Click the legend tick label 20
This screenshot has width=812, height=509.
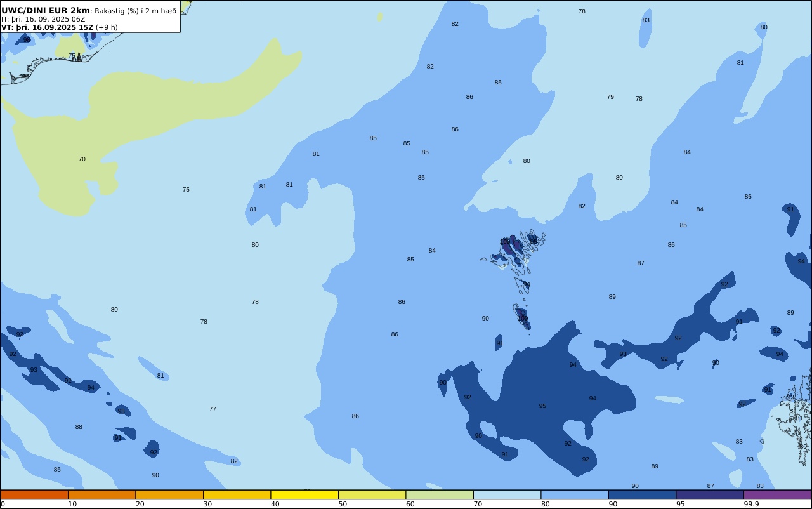(x=140, y=504)
